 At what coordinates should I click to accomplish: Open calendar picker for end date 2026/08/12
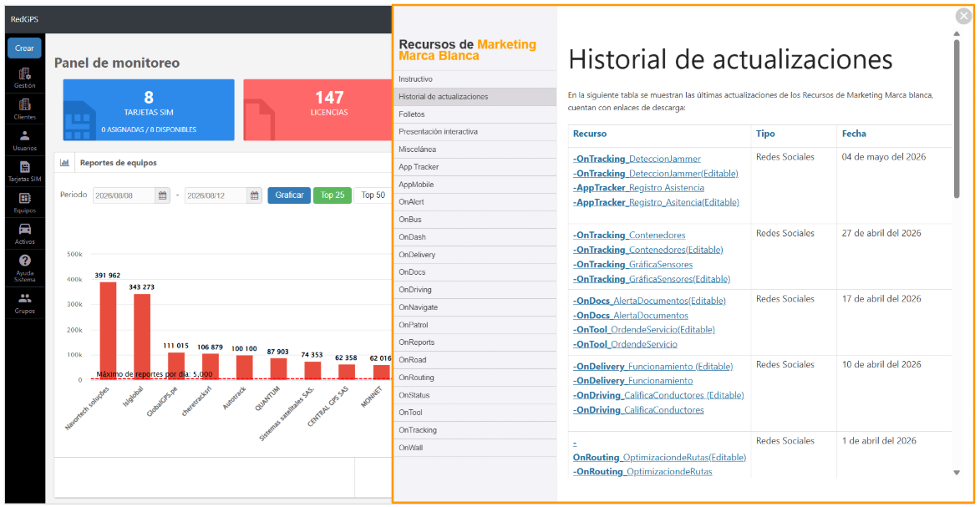(x=254, y=195)
